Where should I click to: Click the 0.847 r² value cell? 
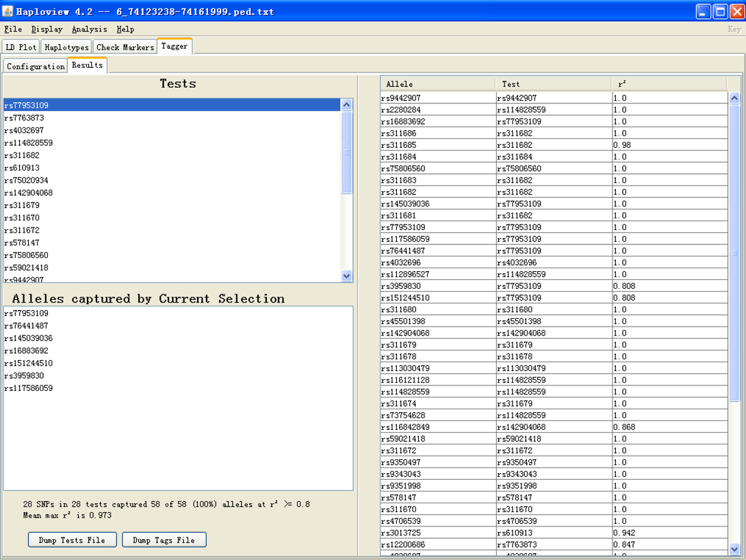tap(670, 544)
